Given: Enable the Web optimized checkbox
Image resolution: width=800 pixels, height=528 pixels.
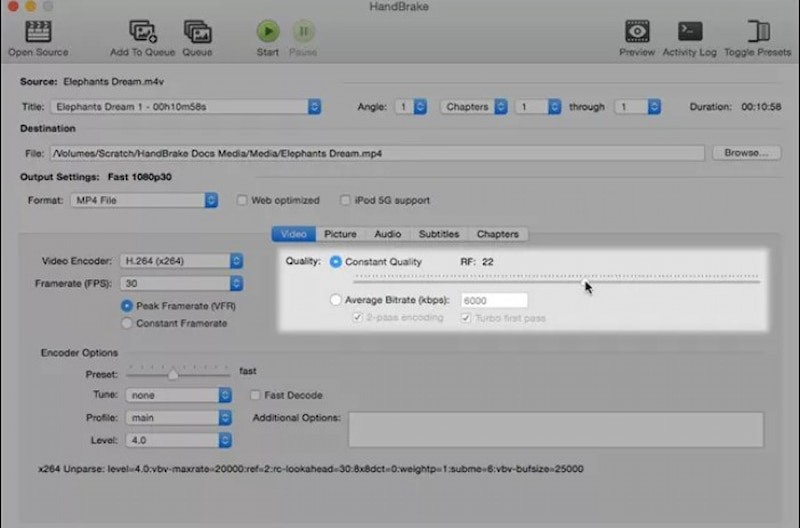Looking at the screenshot, I should pyautogui.click(x=242, y=200).
